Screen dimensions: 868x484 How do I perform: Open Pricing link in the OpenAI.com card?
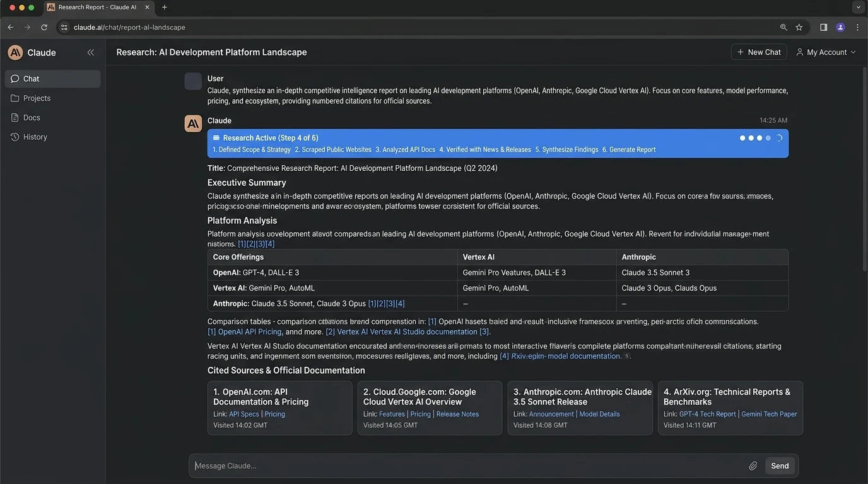[275, 414]
